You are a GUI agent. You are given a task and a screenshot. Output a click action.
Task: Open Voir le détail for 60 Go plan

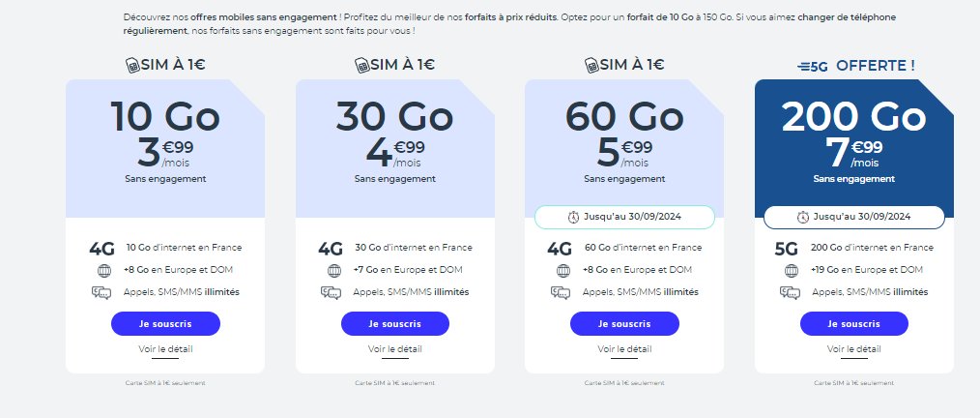624,349
